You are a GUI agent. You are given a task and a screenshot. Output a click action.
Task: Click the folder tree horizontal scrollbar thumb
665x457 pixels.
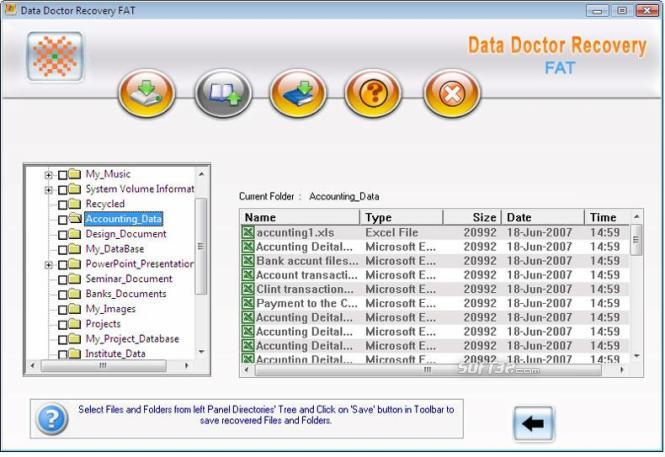(x=103, y=365)
